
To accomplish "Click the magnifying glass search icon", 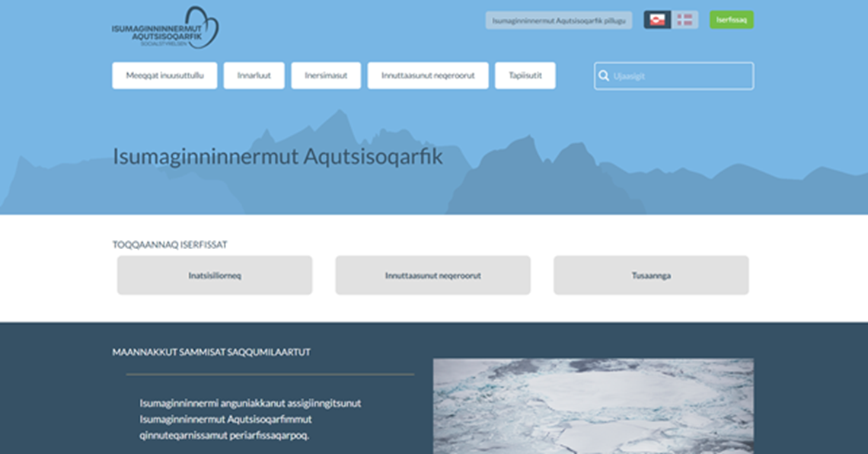I will (604, 76).
